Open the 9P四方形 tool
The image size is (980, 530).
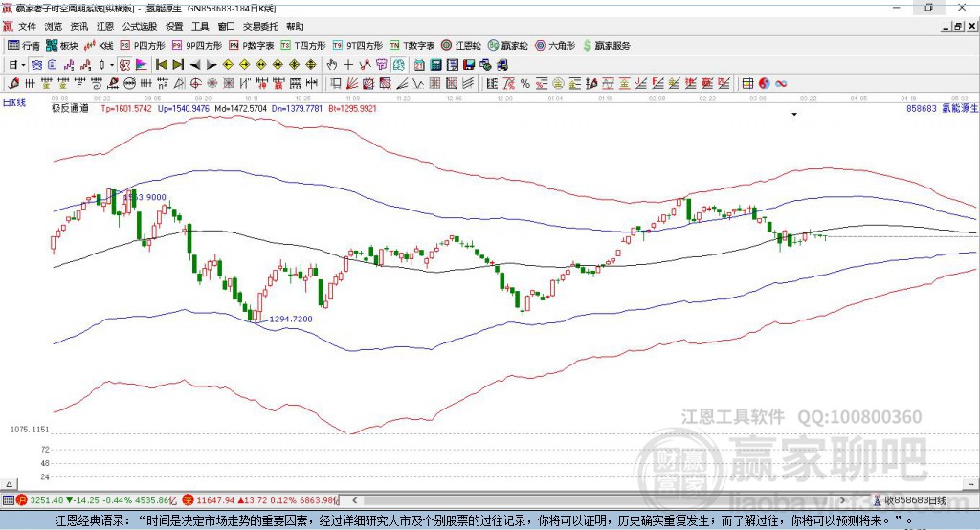tap(197, 46)
